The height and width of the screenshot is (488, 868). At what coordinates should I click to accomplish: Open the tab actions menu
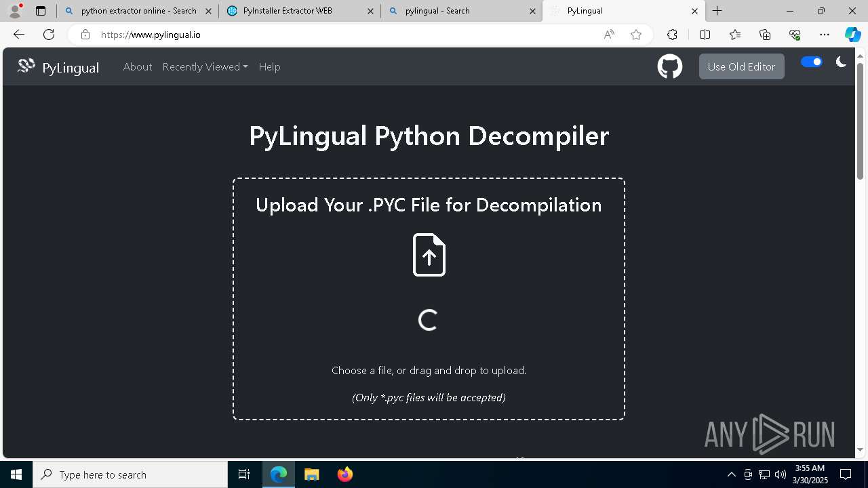pos(41,11)
